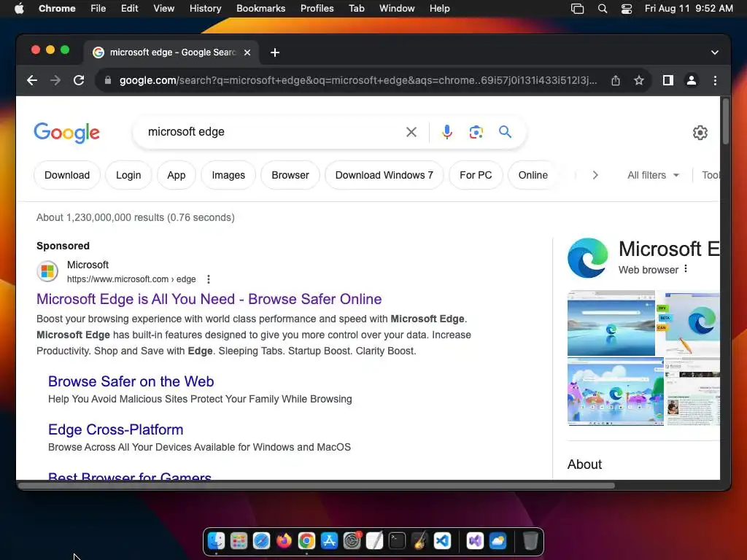Reload the current page
This screenshot has height=560, width=747.
(x=79, y=80)
